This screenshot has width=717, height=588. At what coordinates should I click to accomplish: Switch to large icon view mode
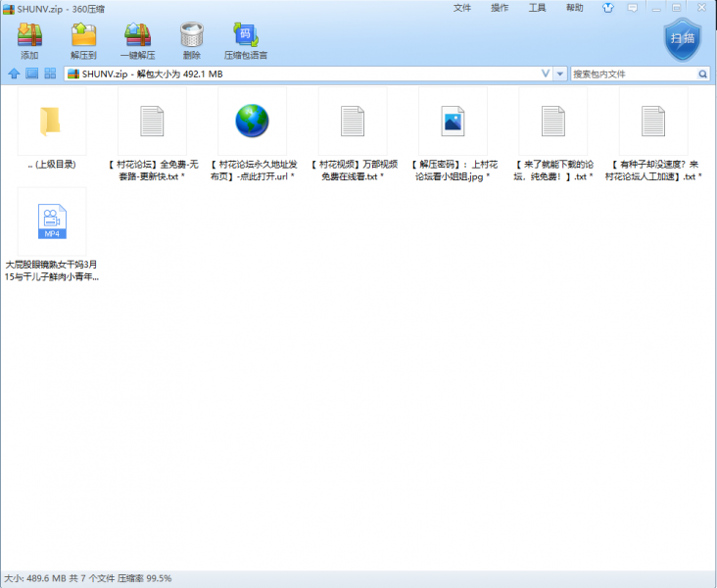[x=31, y=73]
